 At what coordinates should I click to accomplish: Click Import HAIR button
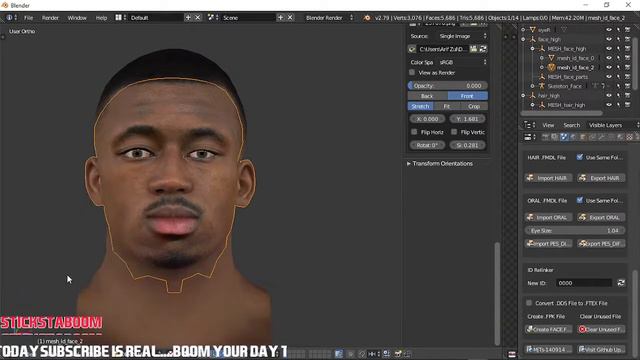pyautogui.click(x=548, y=178)
